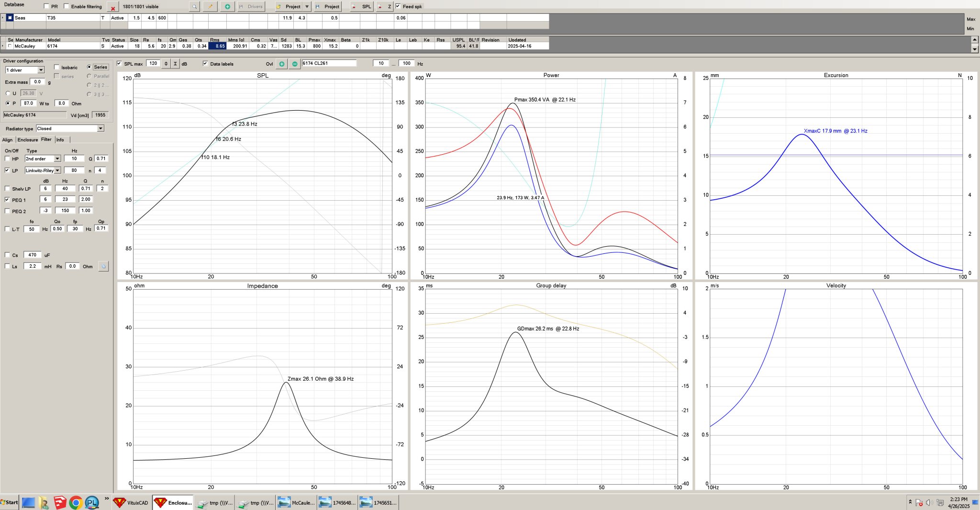Open SketchUp icon in the taskbar
The image size is (980, 510).
pos(60,502)
